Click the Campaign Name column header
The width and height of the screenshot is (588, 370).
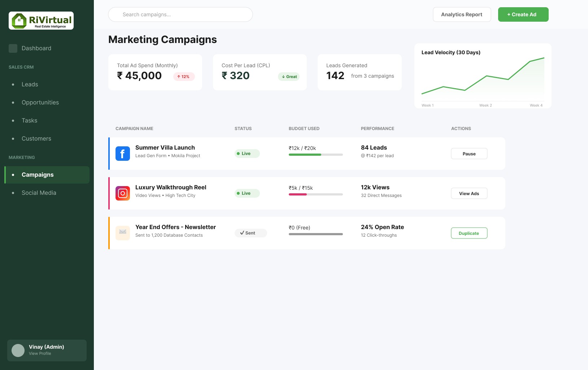click(134, 129)
